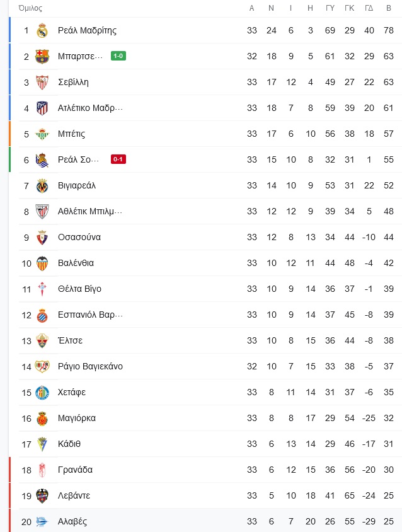Click the Β points column header
Viewport: 402px width, 532px height.
click(x=389, y=8)
